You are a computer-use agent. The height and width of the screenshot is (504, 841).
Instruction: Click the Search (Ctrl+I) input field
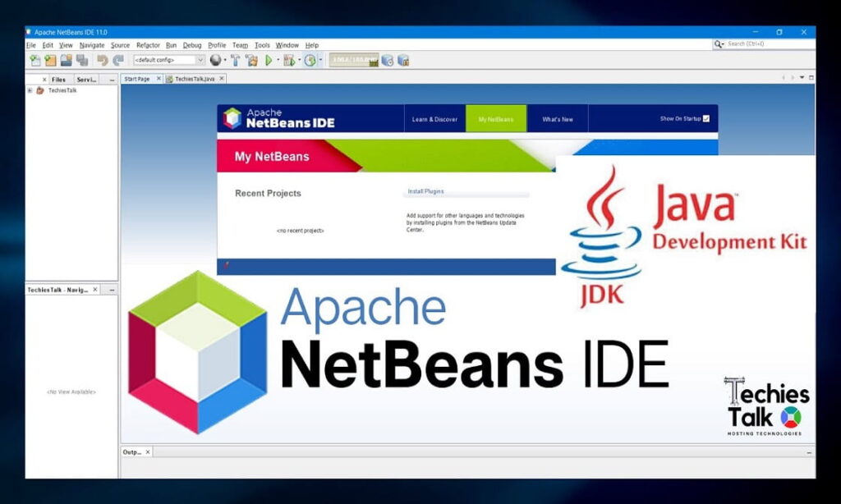coord(770,44)
